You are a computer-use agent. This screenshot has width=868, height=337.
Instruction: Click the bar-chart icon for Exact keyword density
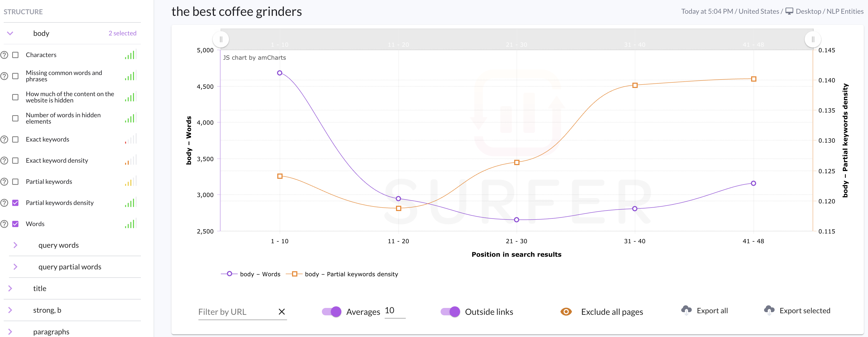pyautogui.click(x=131, y=160)
